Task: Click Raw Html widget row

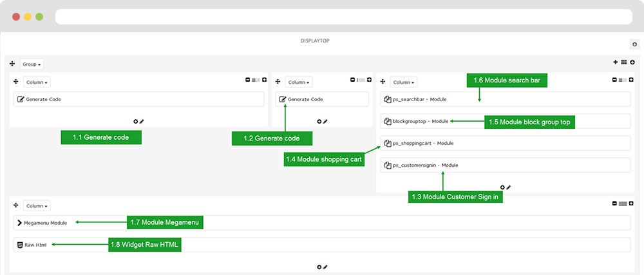Action: coord(322,245)
